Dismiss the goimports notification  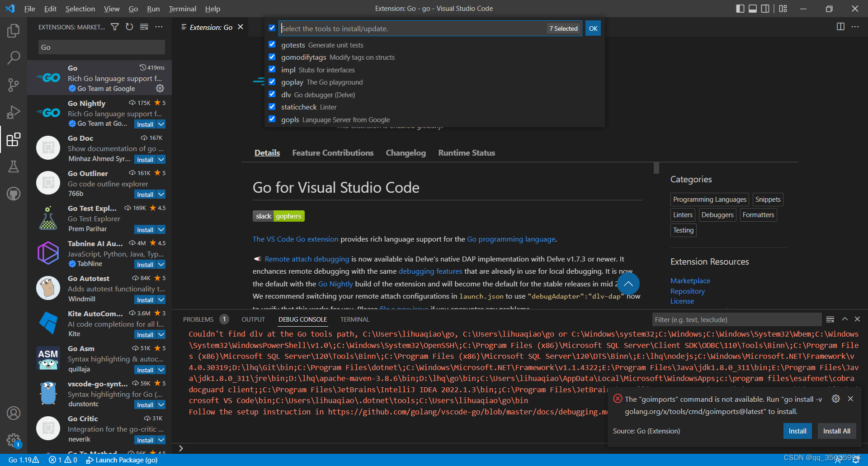(x=850, y=399)
